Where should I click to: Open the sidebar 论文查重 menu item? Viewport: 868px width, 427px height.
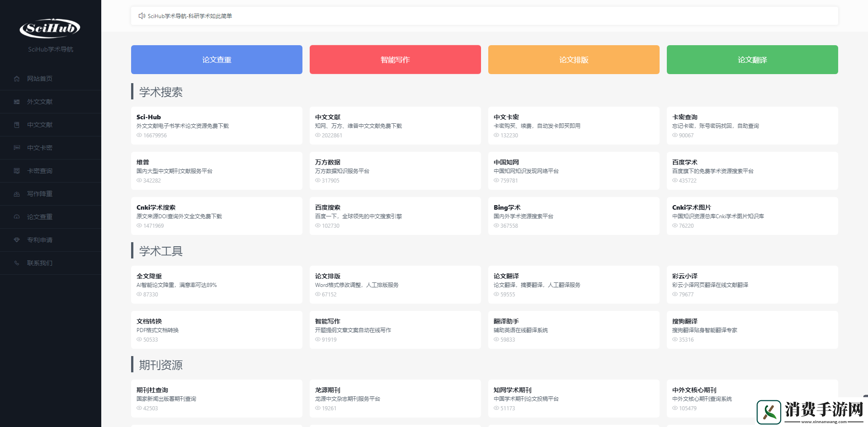[x=40, y=217]
